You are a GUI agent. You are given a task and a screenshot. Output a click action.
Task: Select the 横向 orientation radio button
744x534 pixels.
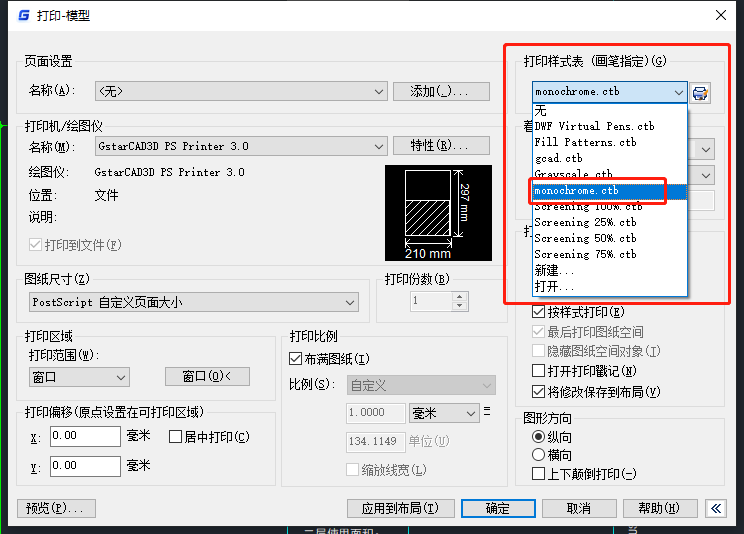[x=538, y=455]
